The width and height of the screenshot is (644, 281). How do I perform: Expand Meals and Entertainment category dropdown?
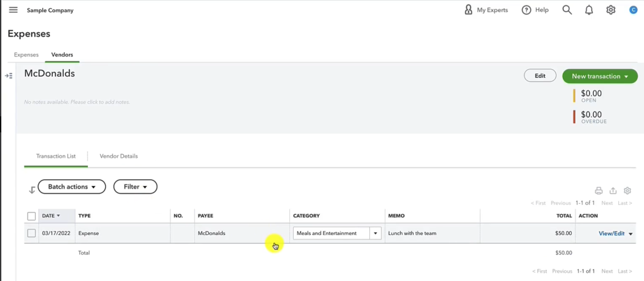coord(375,233)
